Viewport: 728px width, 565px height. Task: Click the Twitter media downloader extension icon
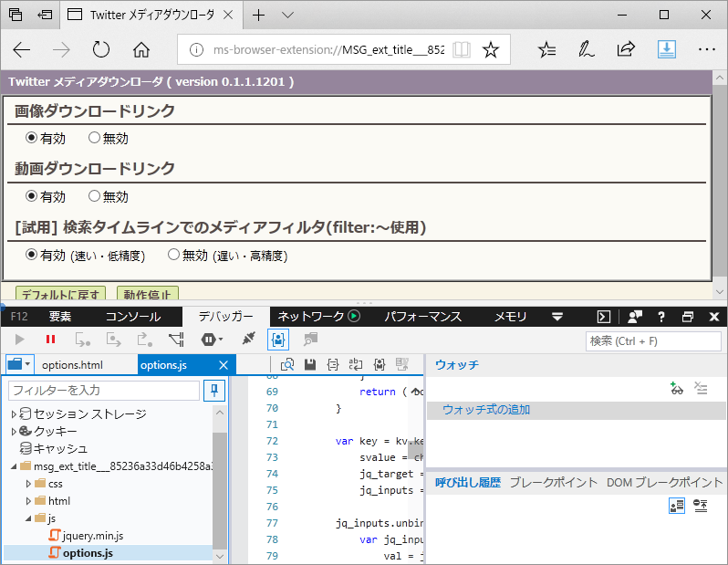coord(666,49)
